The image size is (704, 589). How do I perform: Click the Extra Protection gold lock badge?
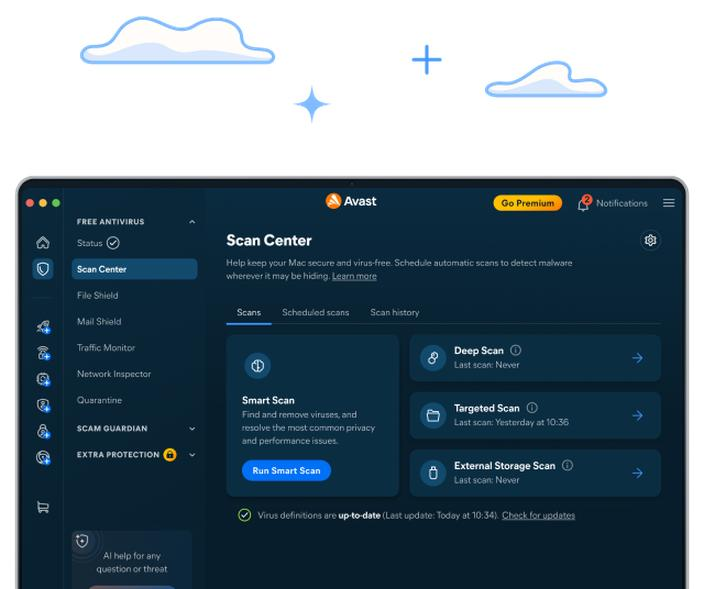[170, 454]
